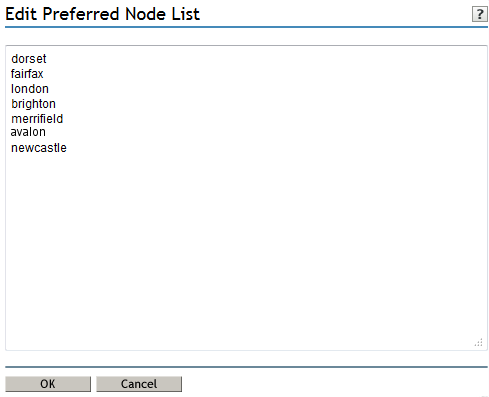Place cursor on the dorset entry
The height and width of the screenshot is (397, 489).
click(29, 59)
